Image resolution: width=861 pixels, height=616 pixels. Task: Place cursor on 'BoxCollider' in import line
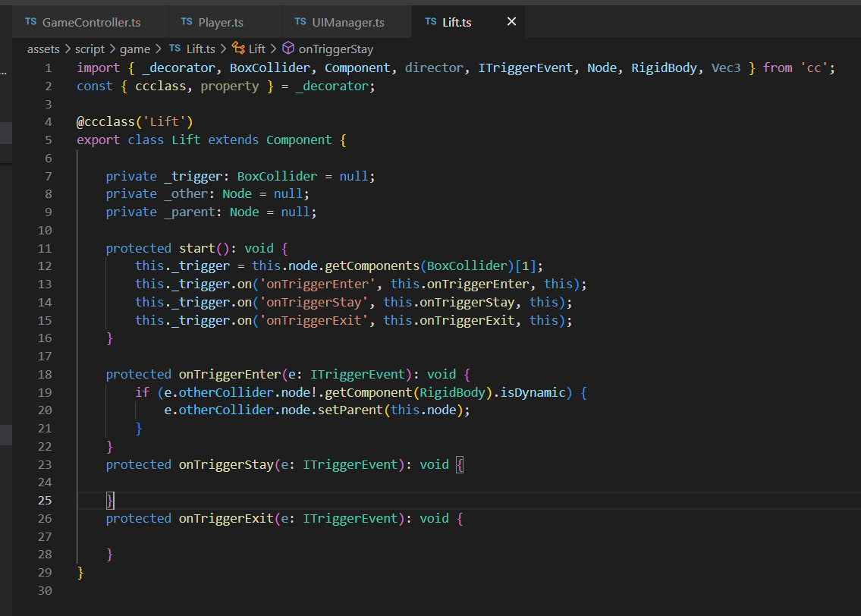tap(269, 68)
